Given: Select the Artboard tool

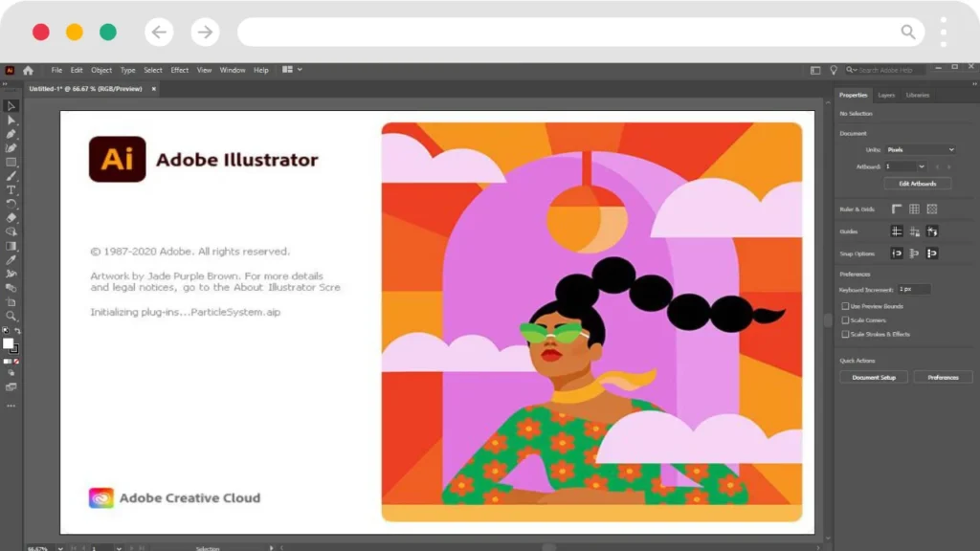Looking at the screenshot, I should click(x=11, y=301).
